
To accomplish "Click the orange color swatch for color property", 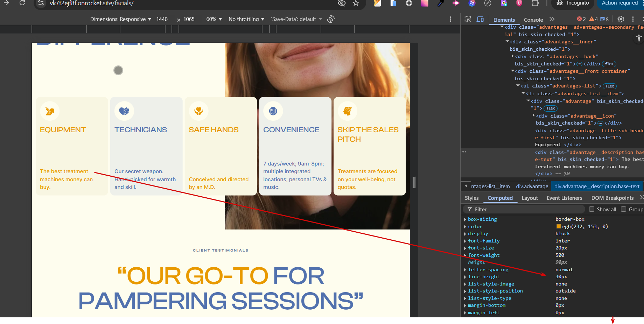I will click(559, 227).
